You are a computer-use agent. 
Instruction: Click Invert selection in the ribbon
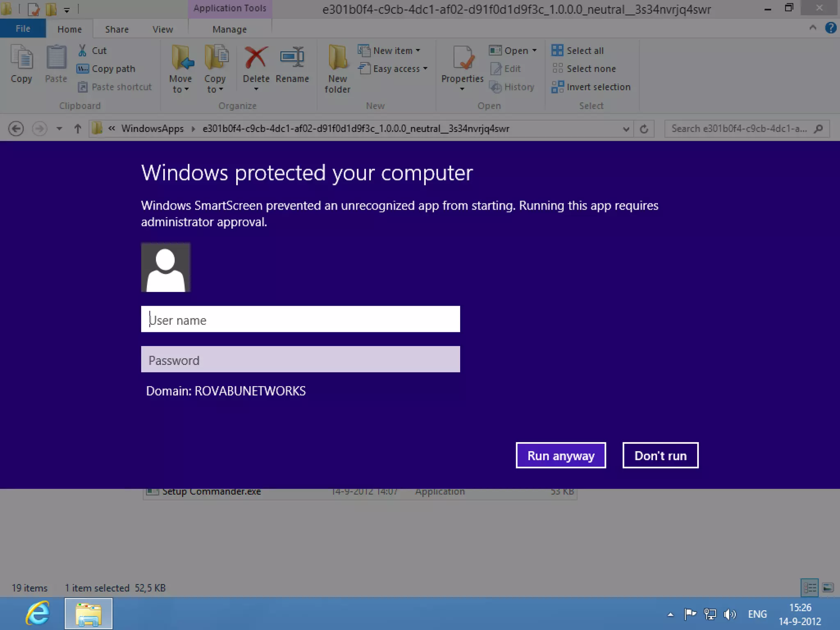[x=591, y=87]
